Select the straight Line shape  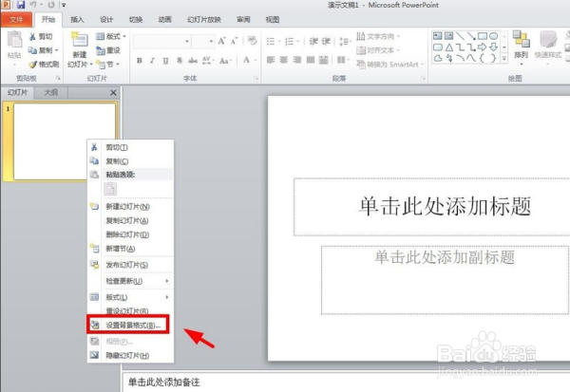coord(460,36)
